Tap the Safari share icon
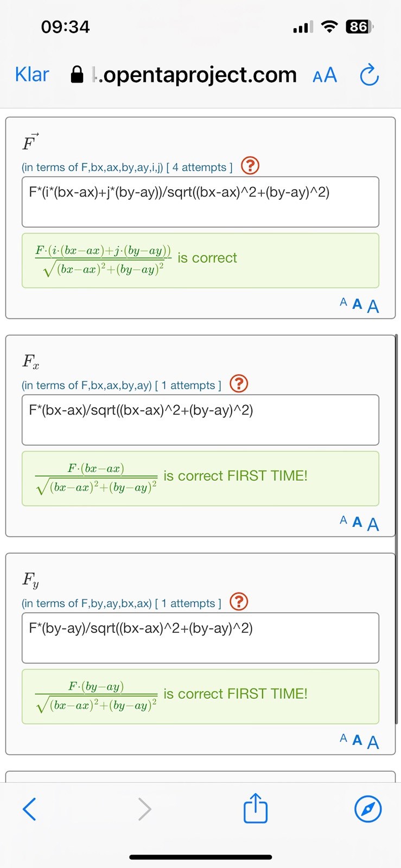The image size is (401, 868). pyautogui.click(x=255, y=808)
